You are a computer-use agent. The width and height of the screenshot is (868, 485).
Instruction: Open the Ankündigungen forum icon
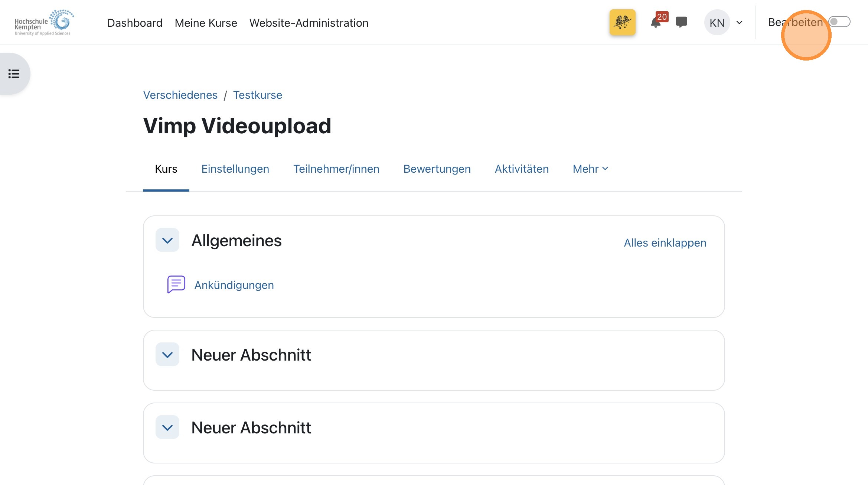(x=175, y=284)
